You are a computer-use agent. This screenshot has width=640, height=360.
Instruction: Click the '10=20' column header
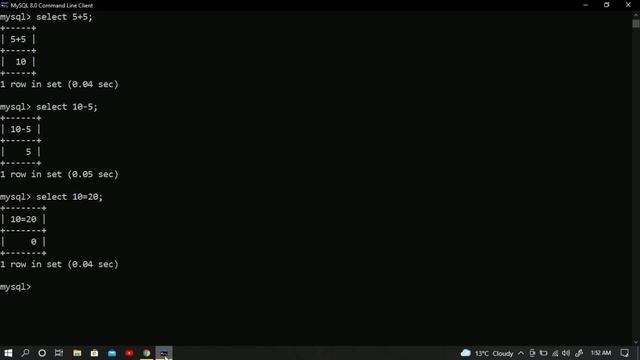[23, 219]
